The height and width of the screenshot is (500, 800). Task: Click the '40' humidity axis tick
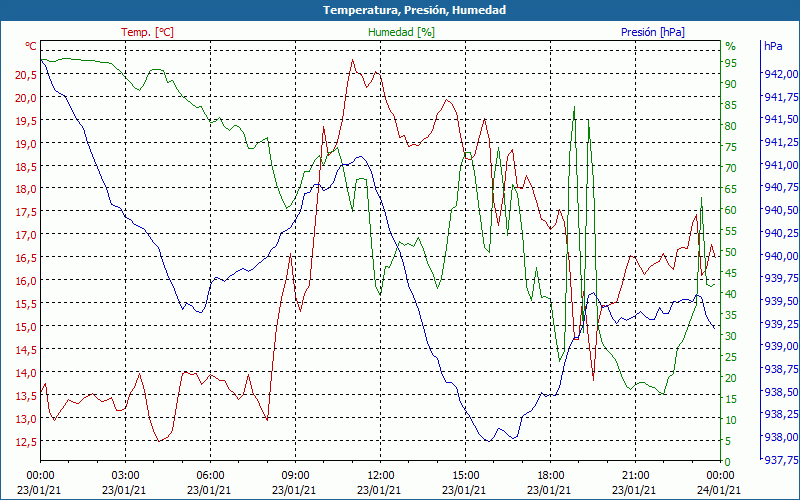point(731,294)
